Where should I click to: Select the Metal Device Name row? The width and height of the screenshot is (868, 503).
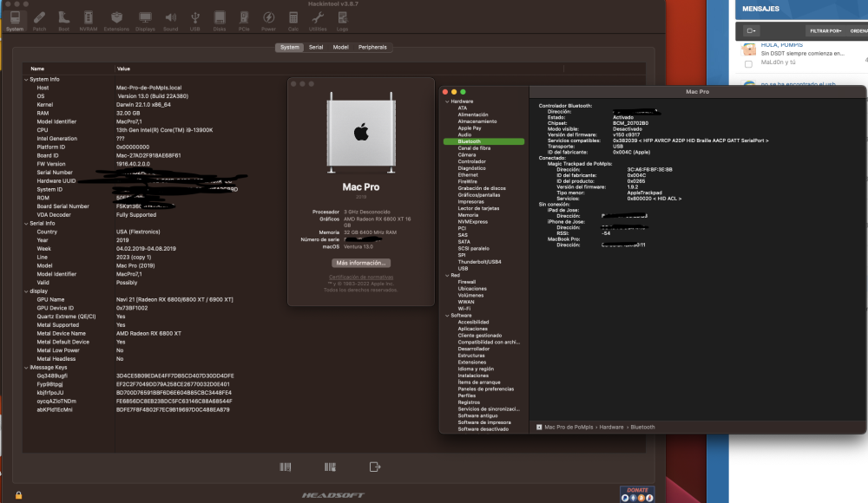pyautogui.click(x=334, y=334)
